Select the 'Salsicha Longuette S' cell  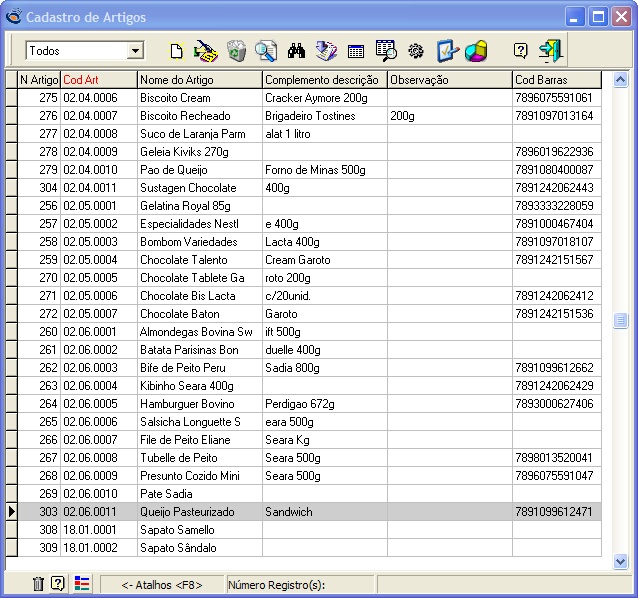[x=200, y=422]
